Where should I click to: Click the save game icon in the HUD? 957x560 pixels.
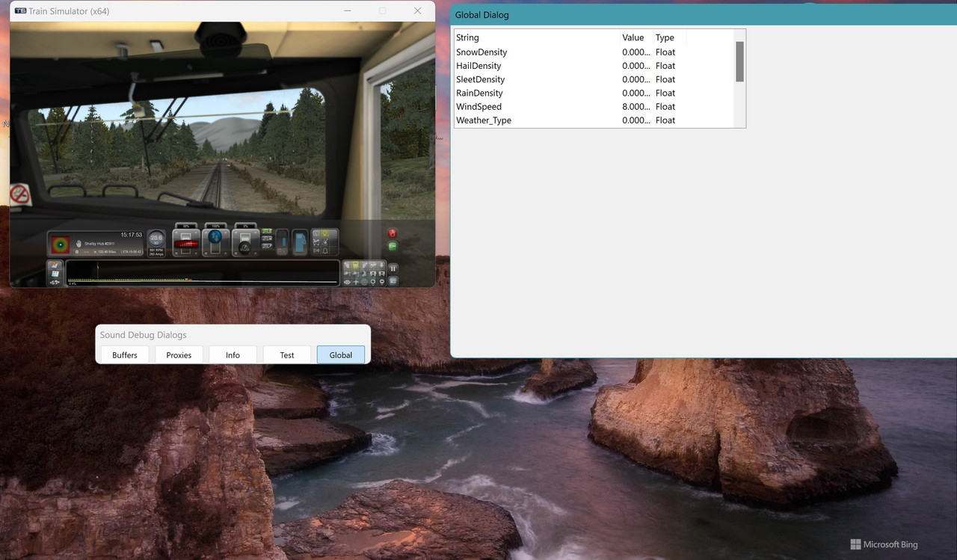(x=55, y=273)
